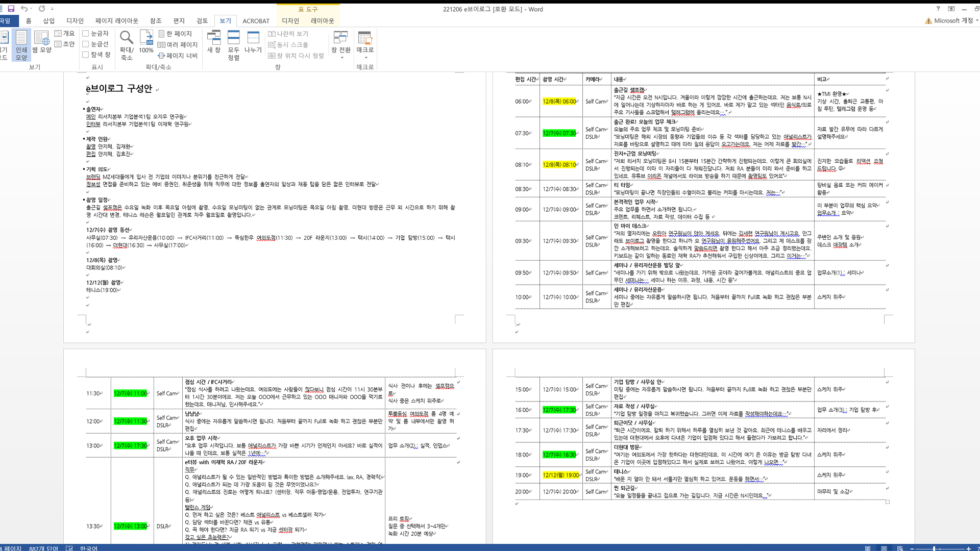
Task: Enable the Ruler (눈금자) checkbox
Action: tap(86, 33)
